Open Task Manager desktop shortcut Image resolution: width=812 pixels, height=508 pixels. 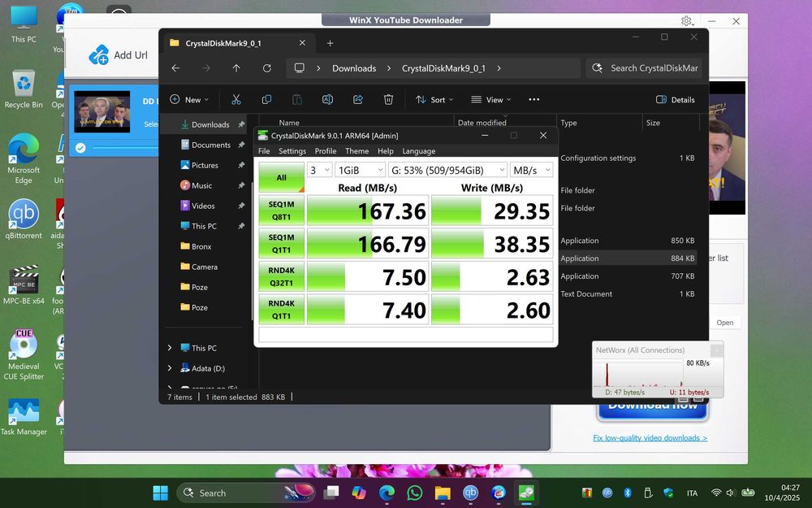(x=24, y=417)
